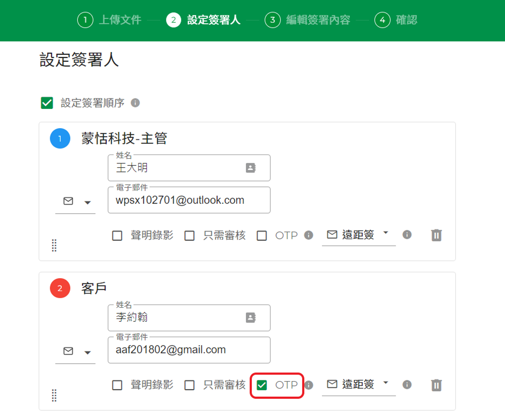Open address book icon in 李約翰 name field
This screenshot has width=505, height=420.
(x=251, y=318)
